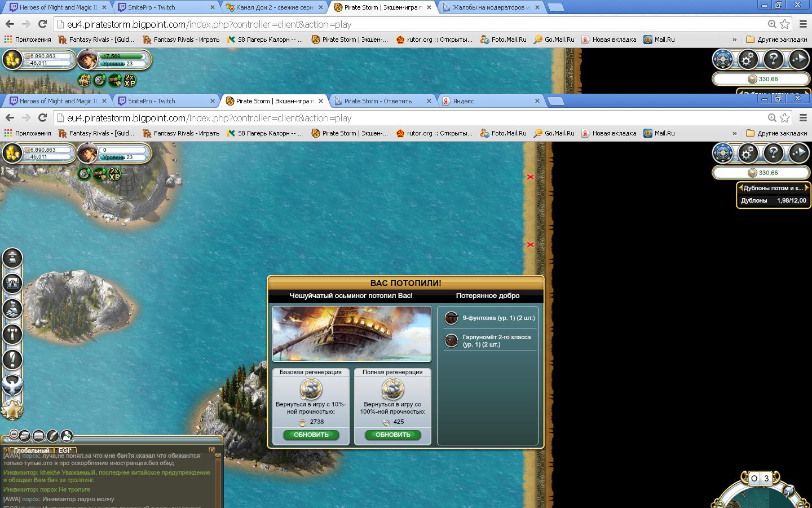
Task: Open new tab in front window
Action: (556, 101)
